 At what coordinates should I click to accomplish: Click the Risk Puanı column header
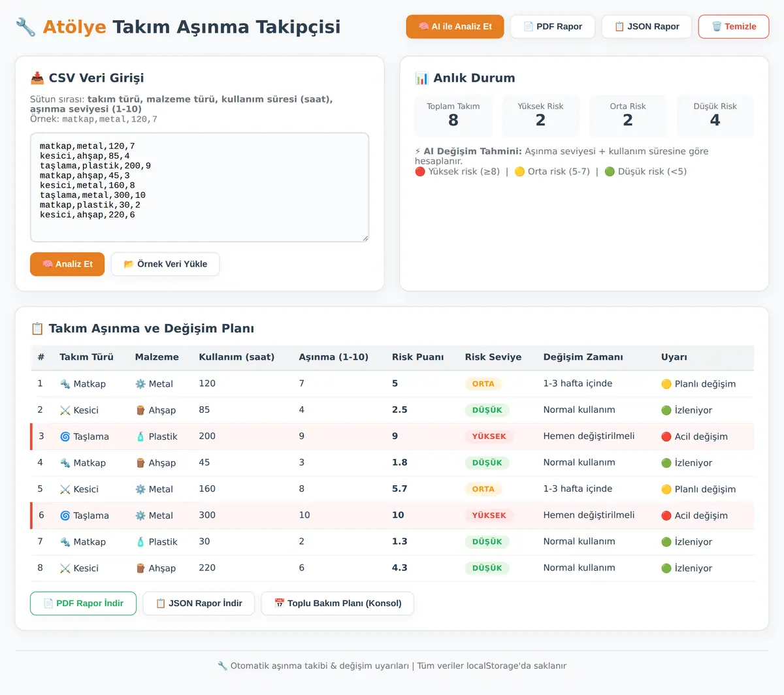pos(417,357)
